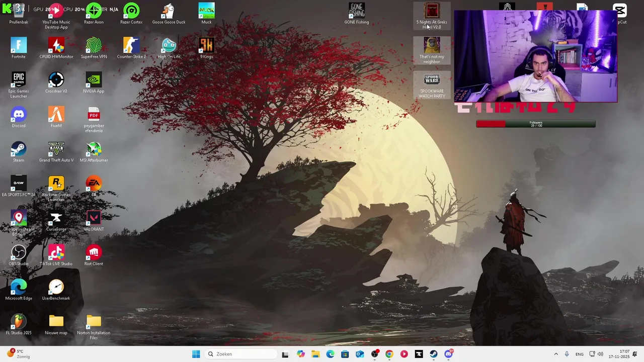
Task: Switch to Discord in the taskbar
Action: (448, 354)
